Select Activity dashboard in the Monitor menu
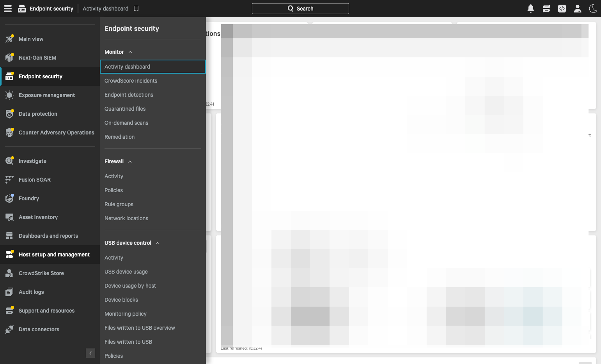The width and height of the screenshot is (601, 364). 152,67
